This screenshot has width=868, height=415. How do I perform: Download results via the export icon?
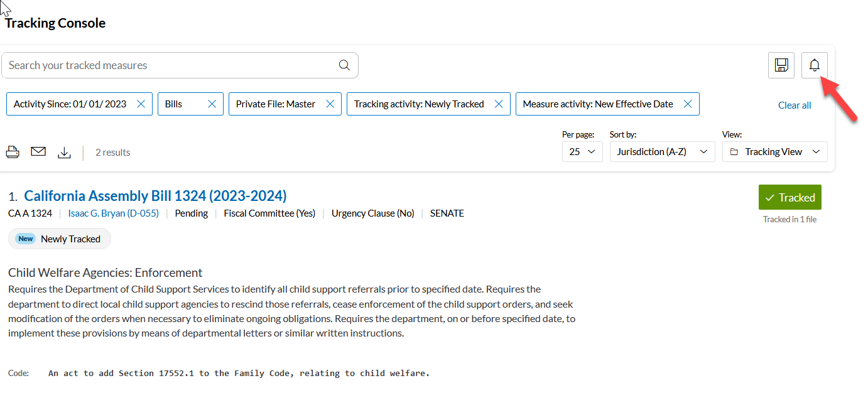point(64,152)
